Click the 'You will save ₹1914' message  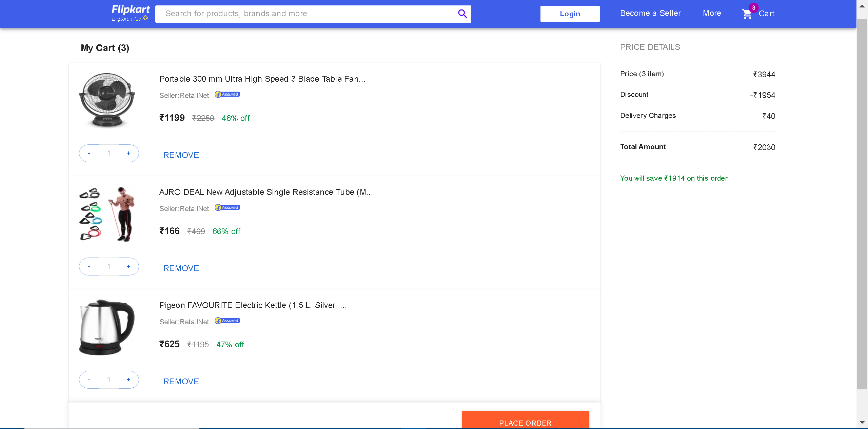click(674, 178)
